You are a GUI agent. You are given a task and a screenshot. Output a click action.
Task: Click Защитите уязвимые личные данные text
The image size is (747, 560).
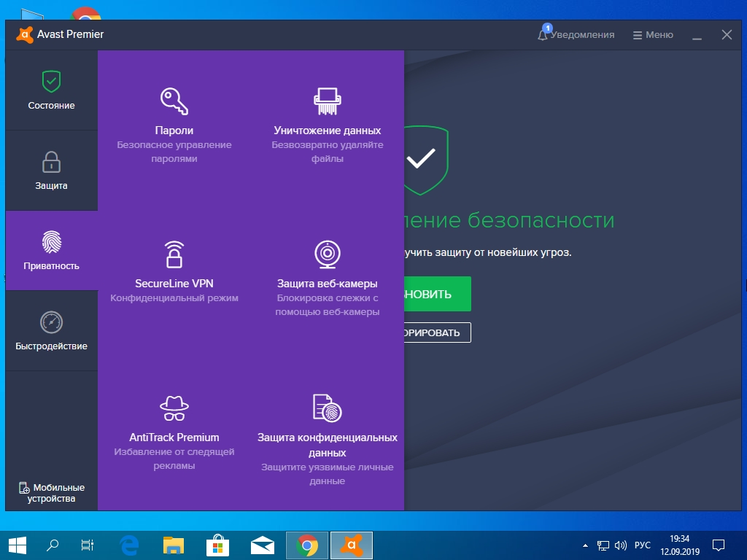(328, 474)
